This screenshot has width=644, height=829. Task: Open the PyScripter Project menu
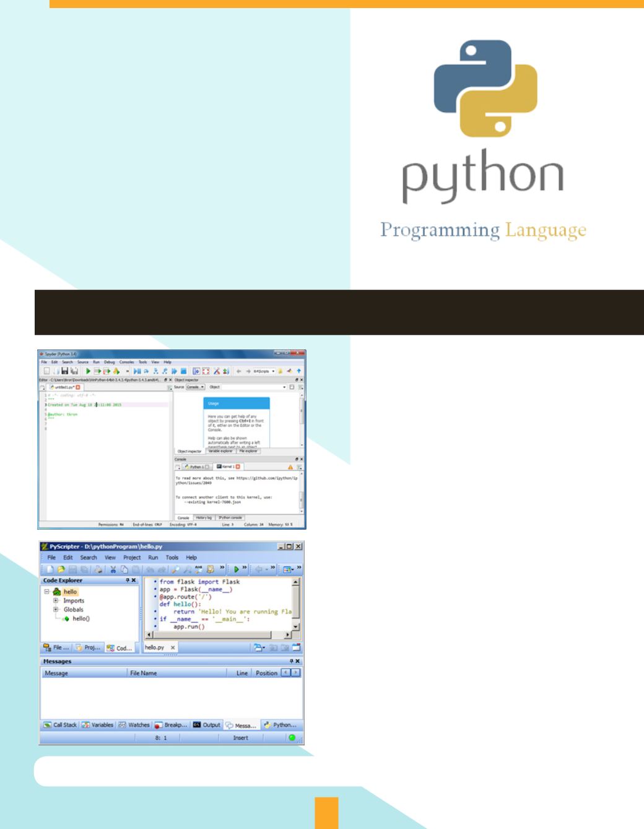(132, 558)
